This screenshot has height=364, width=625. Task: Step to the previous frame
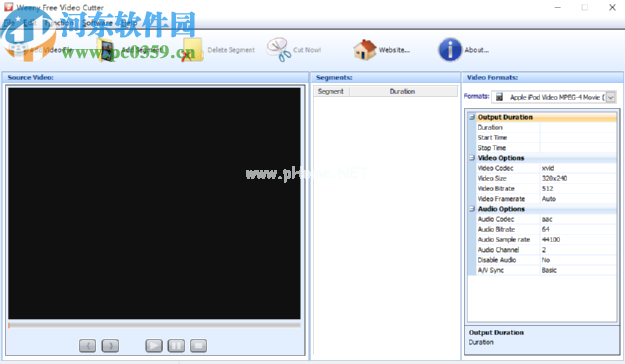click(87, 346)
